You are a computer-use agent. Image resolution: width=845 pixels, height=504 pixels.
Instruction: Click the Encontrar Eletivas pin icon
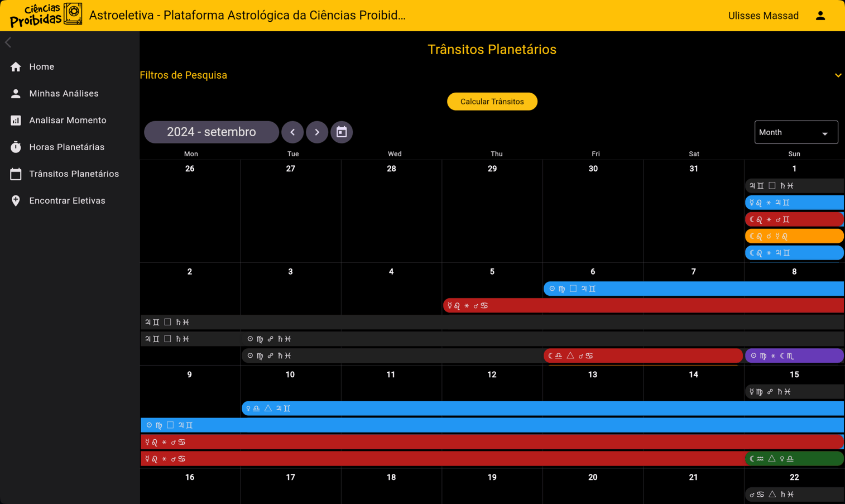(x=16, y=201)
